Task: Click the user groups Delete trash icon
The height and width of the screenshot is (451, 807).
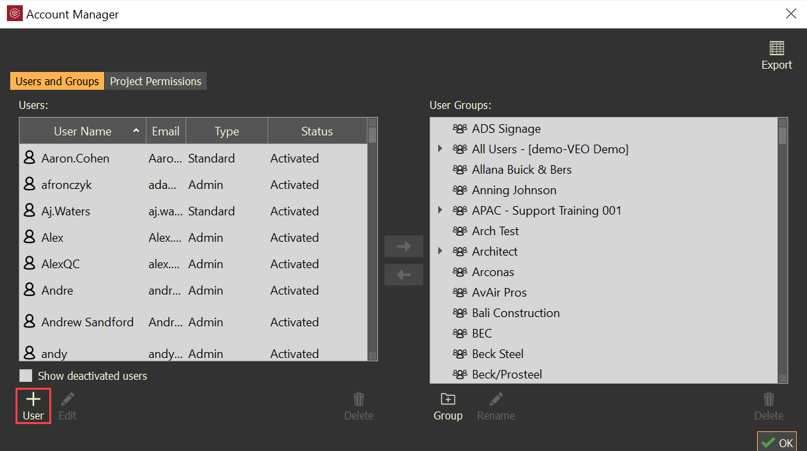Action: point(768,400)
